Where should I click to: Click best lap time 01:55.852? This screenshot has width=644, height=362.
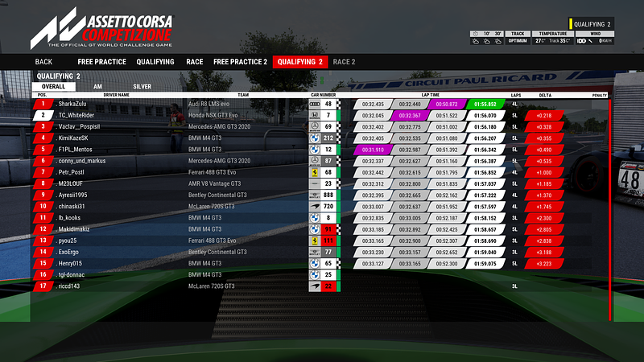click(485, 105)
